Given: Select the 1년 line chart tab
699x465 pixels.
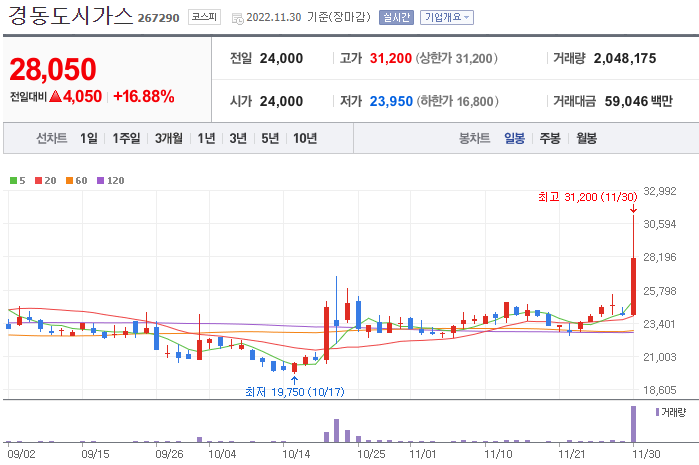Looking at the screenshot, I should pos(206,139).
